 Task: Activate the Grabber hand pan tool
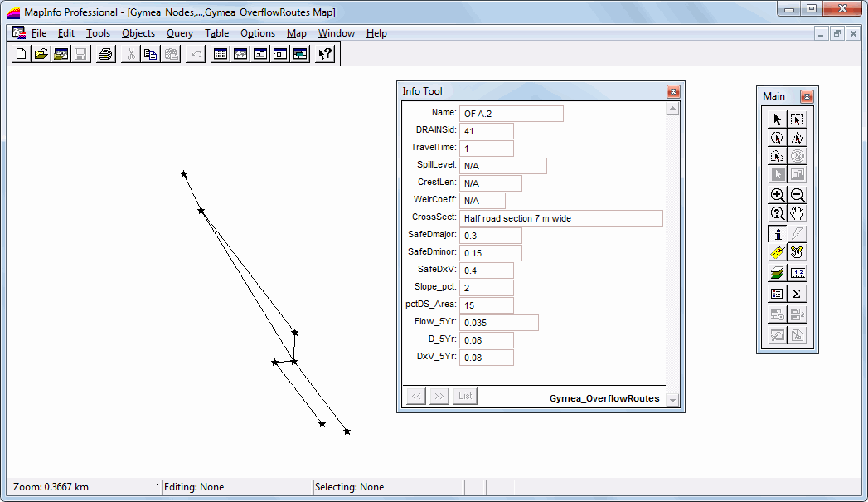[797, 213]
